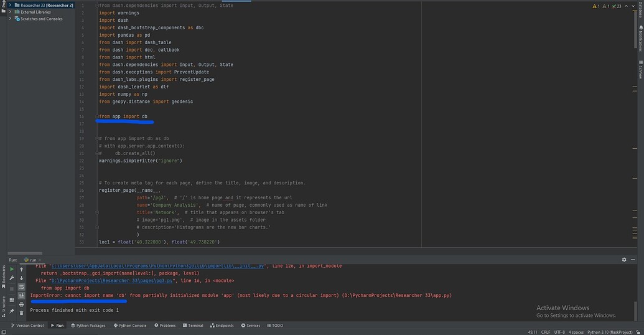Image resolution: width=644 pixels, height=335 pixels.
Task: Open Run panel settings gear
Action: 624,260
